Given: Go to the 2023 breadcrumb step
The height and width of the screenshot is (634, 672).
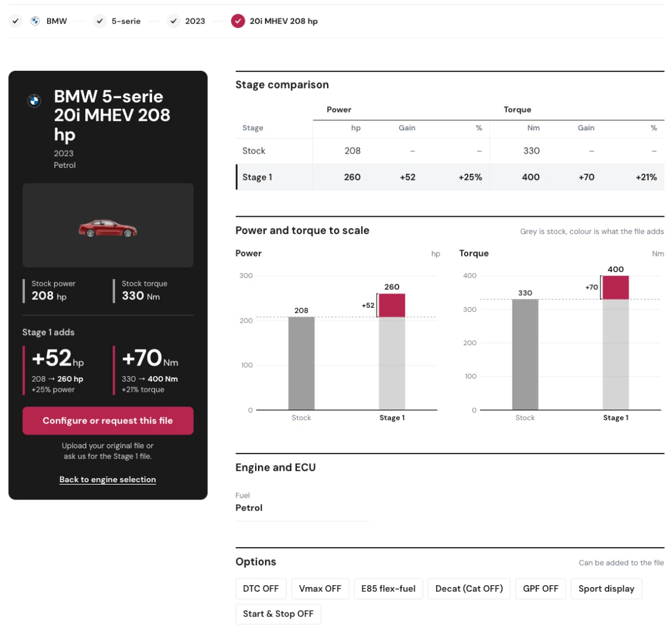Looking at the screenshot, I should (195, 21).
